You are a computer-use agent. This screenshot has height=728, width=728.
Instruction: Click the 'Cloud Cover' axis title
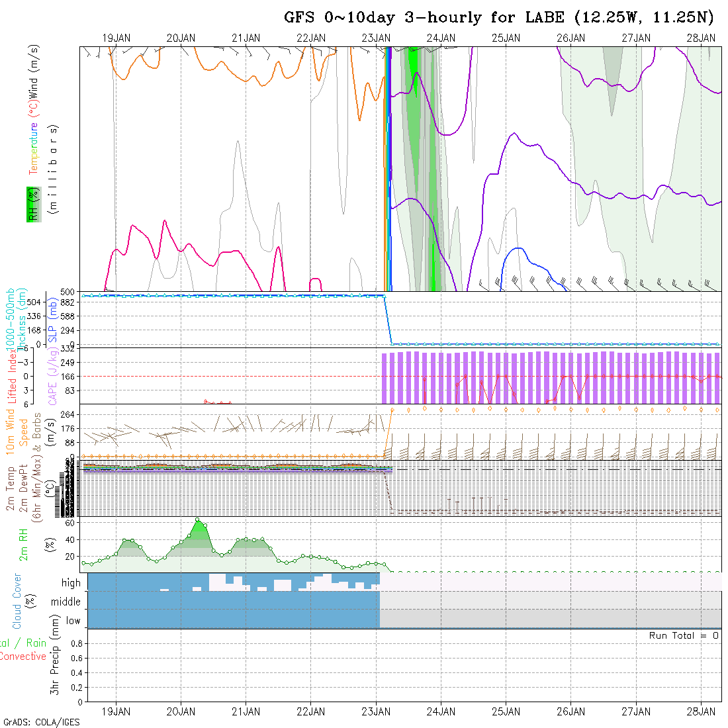coord(17,601)
